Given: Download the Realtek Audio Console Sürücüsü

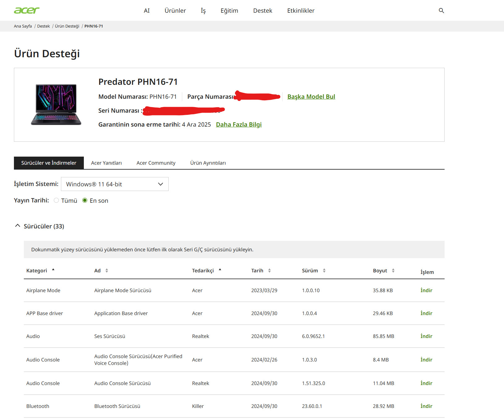Looking at the screenshot, I should (426, 383).
